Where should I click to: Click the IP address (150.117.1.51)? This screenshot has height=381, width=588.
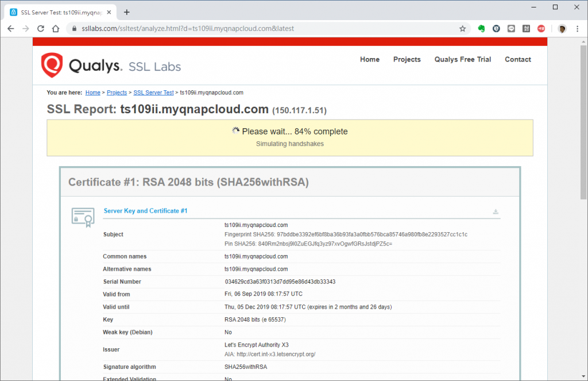[x=299, y=111]
